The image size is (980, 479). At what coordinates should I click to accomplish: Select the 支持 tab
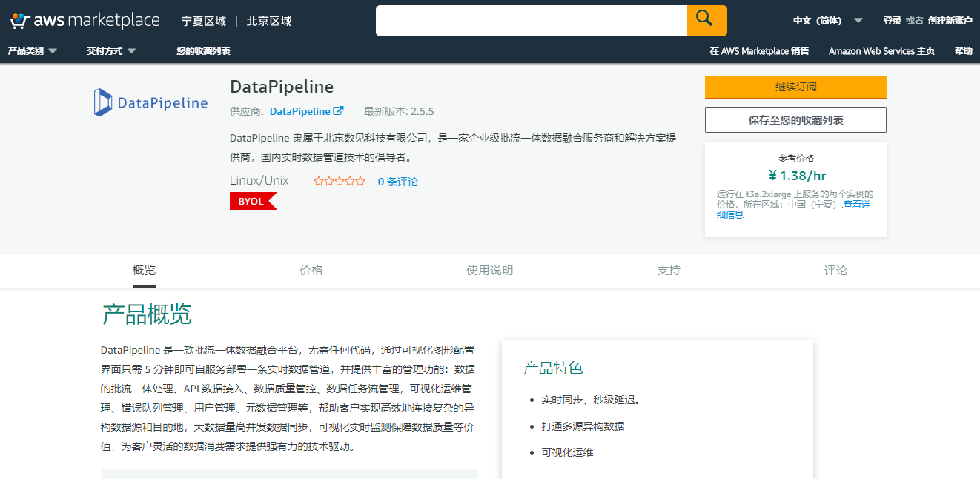click(x=669, y=271)
